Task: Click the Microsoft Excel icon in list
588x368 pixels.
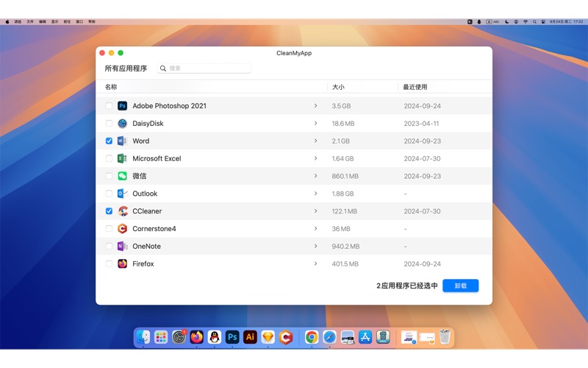Action: pos(122,158)
